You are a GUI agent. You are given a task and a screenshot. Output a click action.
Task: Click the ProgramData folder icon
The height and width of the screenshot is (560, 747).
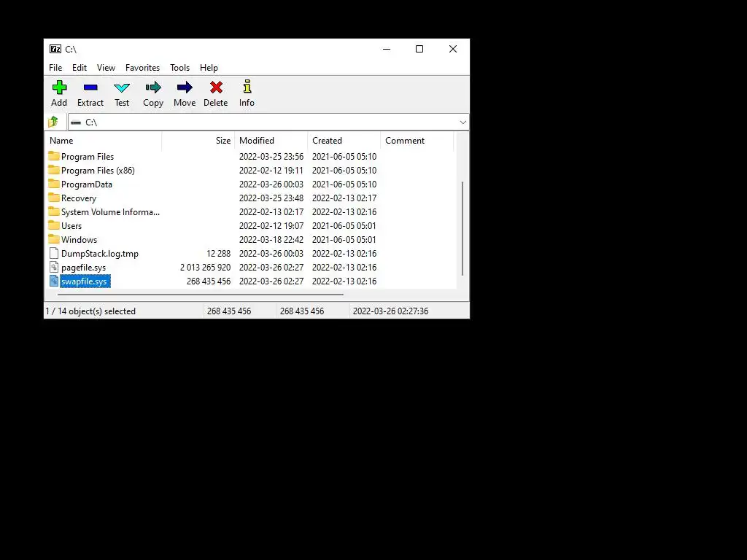[x=54, y=184]
